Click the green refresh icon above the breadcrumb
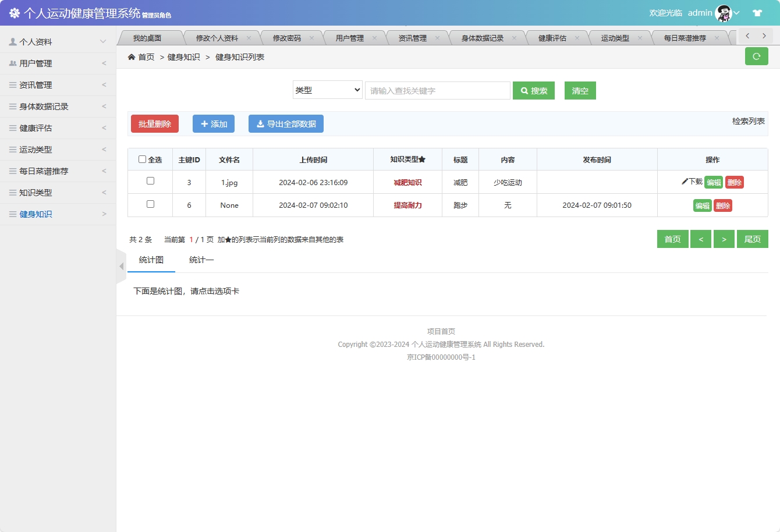Image resolution: width=780 pixels, height=532 pixels. coord(756,56)
